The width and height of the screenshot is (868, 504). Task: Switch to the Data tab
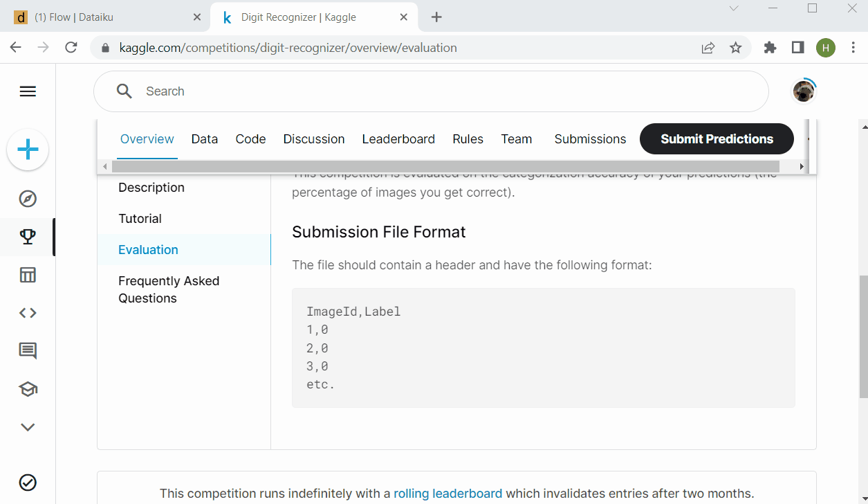click(205, 139)
